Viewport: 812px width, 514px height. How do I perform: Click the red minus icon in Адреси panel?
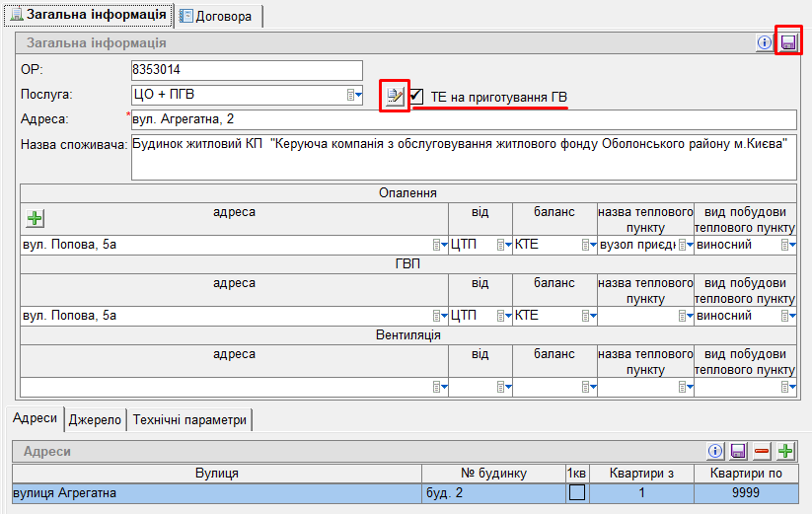coord(762,451)
